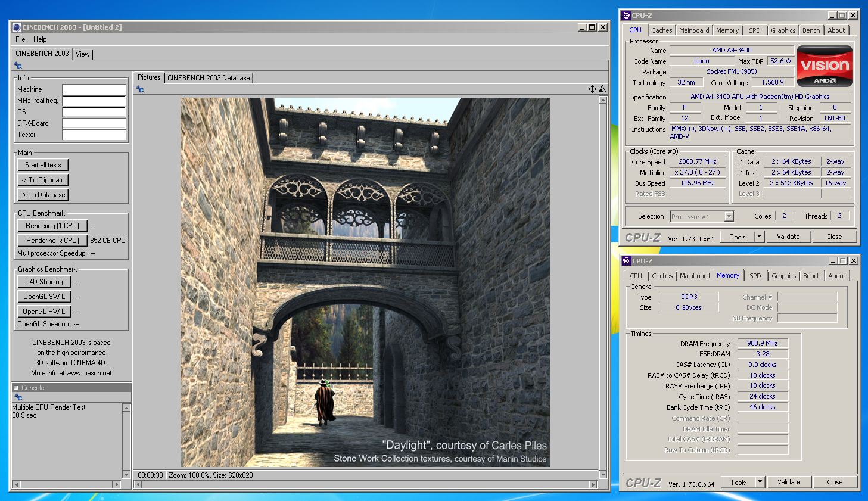Viewport: 868px width, 501px height.
Task: Run Rendering (x CPU) benchmark
Action: 52,241
